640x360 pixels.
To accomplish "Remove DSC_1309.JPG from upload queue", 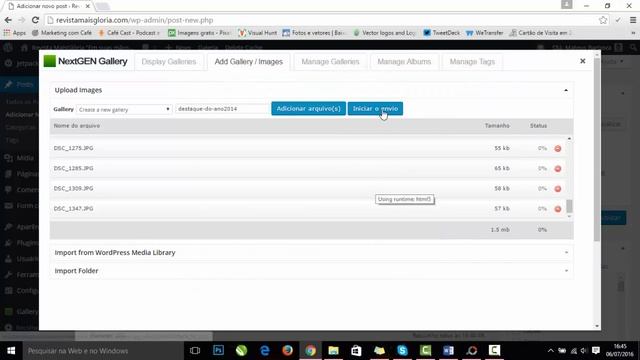I will [x=558, y=189].
